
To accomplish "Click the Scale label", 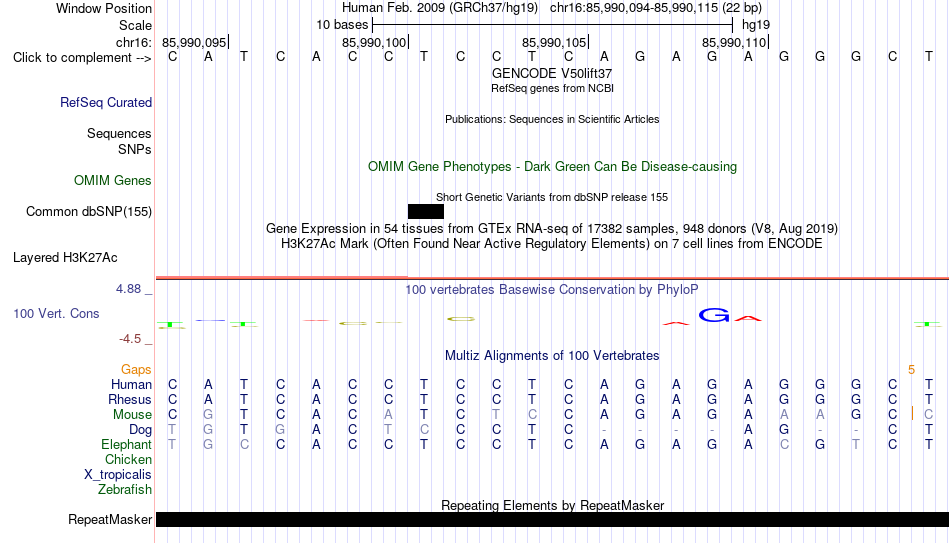I will click(x=135, y=25).
